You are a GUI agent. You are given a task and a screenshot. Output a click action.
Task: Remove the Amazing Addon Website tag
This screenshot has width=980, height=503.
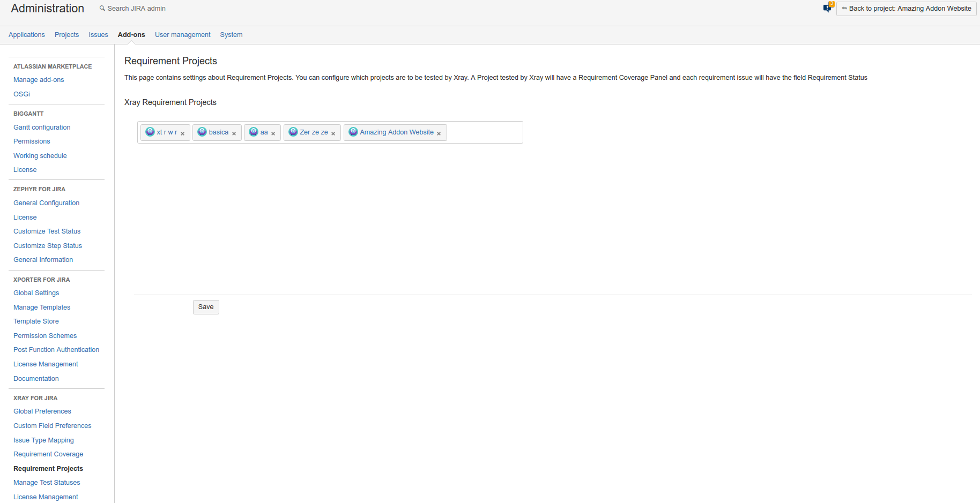coord(439,133)
